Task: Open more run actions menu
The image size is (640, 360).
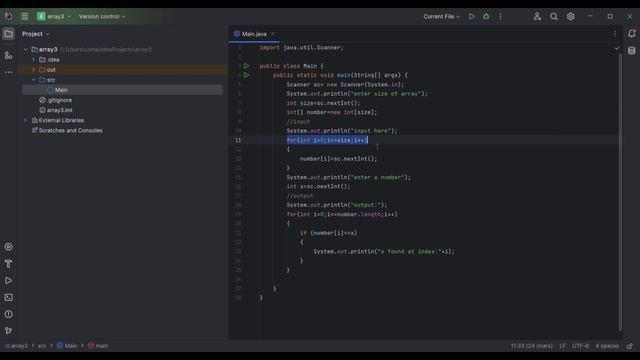Action: 500,16
